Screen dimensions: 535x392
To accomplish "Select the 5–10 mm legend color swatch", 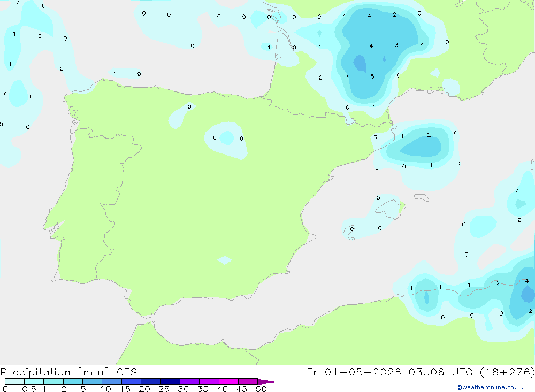I will [x=93, y=381].
